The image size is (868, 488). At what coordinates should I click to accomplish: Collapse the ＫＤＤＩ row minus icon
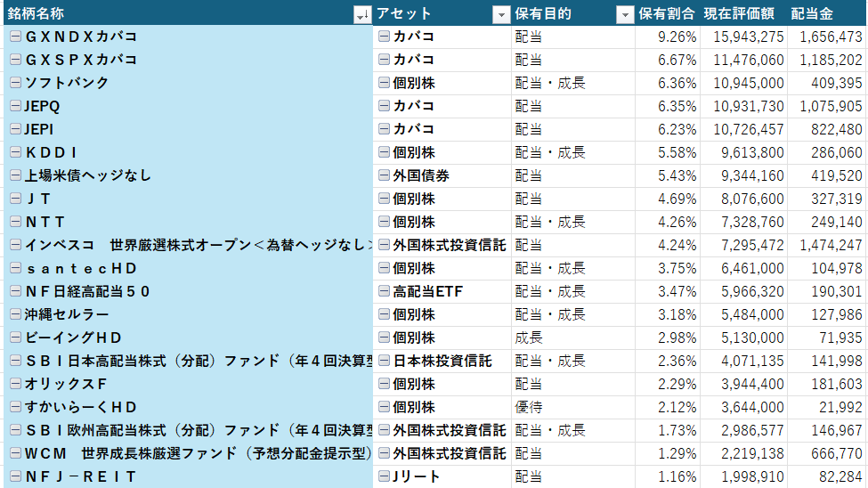[15, 152]
